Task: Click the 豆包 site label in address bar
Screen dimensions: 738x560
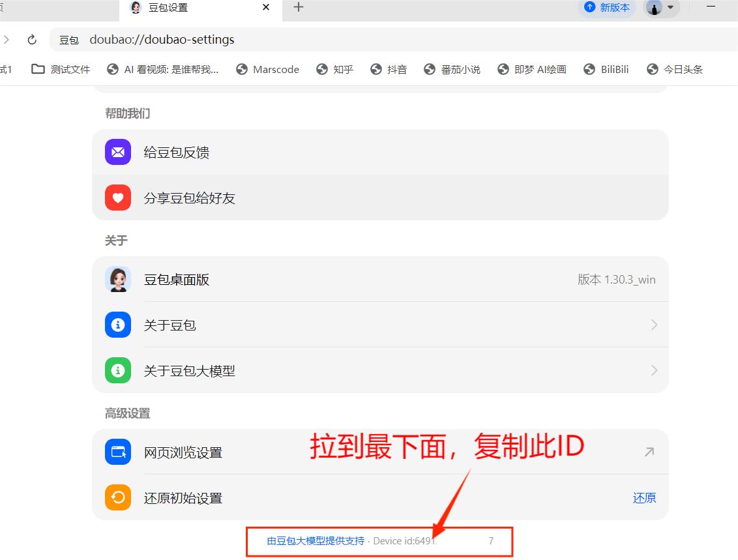Action: (x=68, y=40)
